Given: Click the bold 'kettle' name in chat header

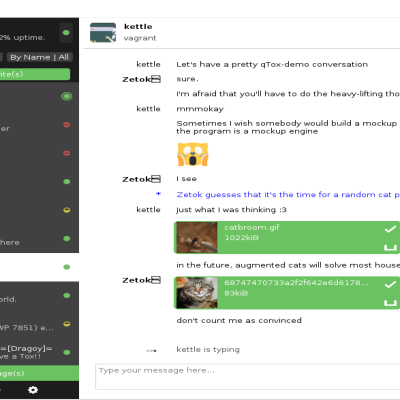Looking at the screenshot, I should coord(138,26).
